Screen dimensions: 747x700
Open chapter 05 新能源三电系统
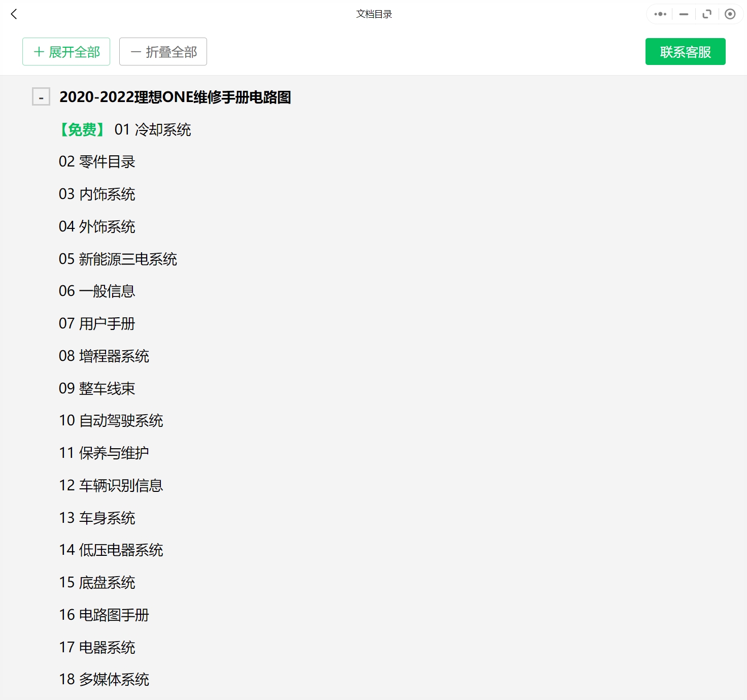(x=118, y=259)
